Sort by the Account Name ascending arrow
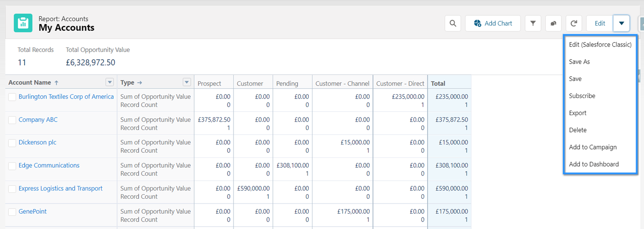644x229 pixels. [57, 83]
